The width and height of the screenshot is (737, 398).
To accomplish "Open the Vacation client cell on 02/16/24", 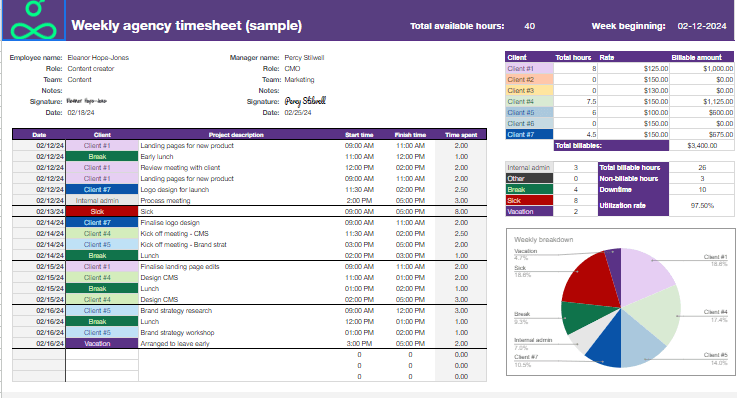I will coord(102,343).
